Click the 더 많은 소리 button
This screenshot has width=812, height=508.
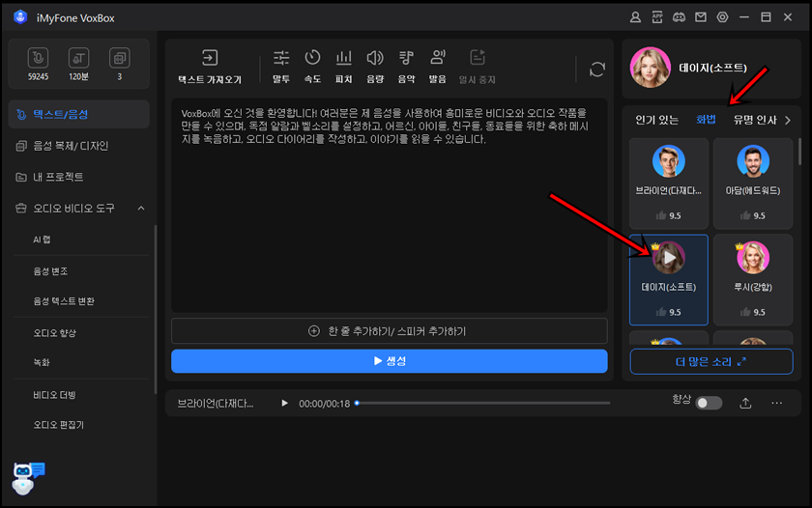pos(711,361)
